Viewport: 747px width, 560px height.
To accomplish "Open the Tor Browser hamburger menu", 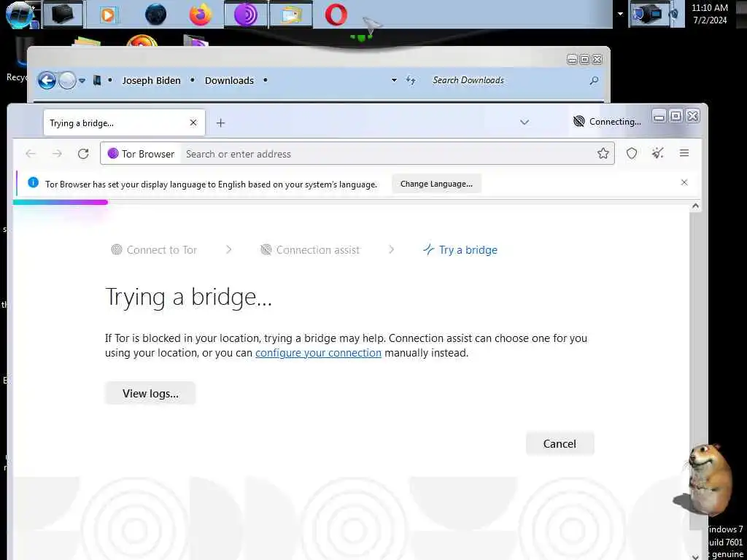I will pos(684,153).
